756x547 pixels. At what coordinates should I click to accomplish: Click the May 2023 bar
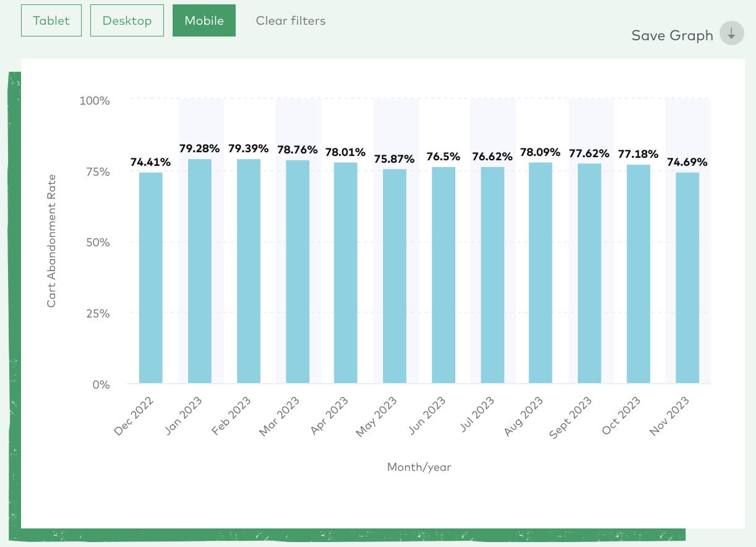(x=394, y=276)
